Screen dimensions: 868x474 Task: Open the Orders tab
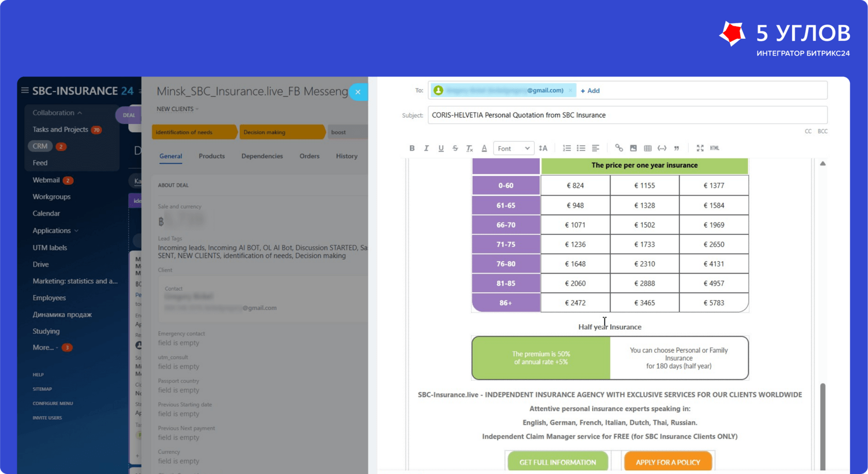pyautogui.click(x=309, y=156)
